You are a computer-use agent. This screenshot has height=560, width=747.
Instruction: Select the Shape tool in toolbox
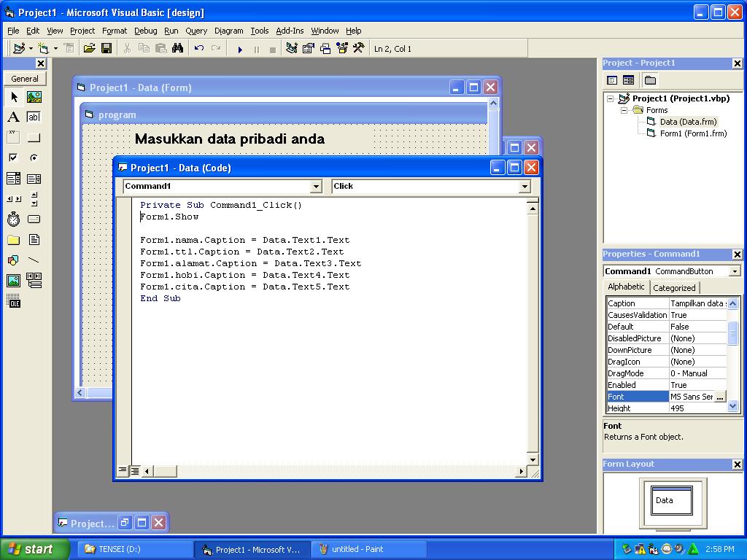13,260
